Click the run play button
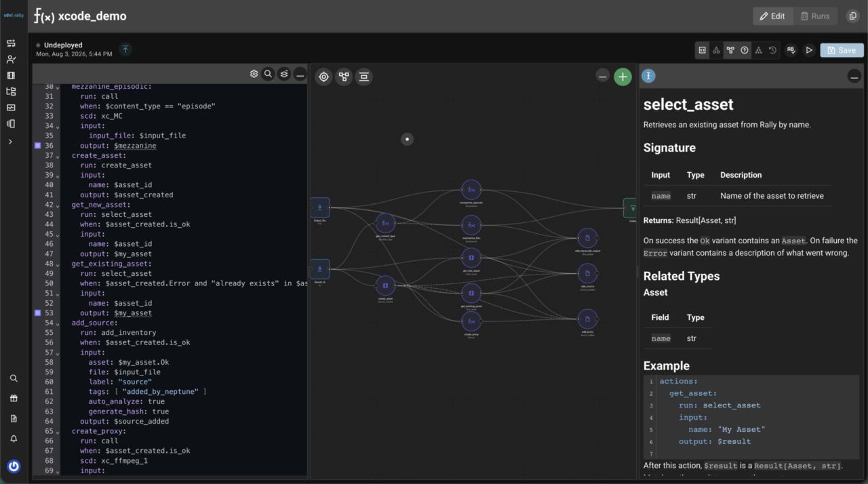868x484 pixels. 808,50
